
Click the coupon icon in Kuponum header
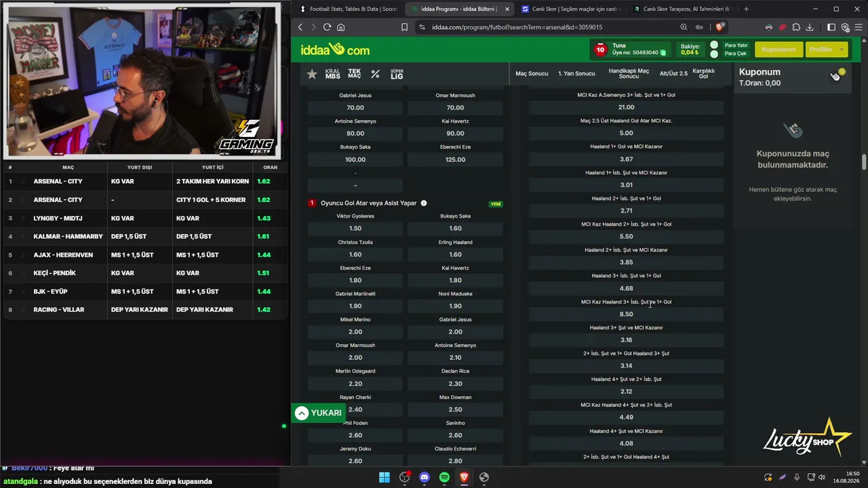point(837,75)
